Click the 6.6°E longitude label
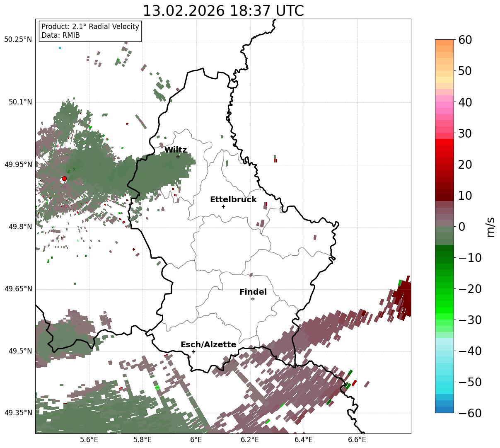The image size is (500, 448). point(357,440)
